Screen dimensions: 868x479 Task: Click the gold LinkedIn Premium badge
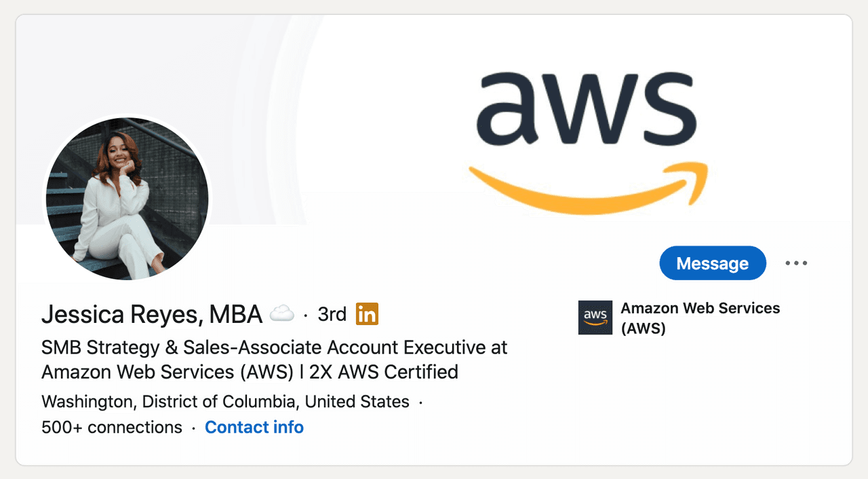[x=367, y=314]
